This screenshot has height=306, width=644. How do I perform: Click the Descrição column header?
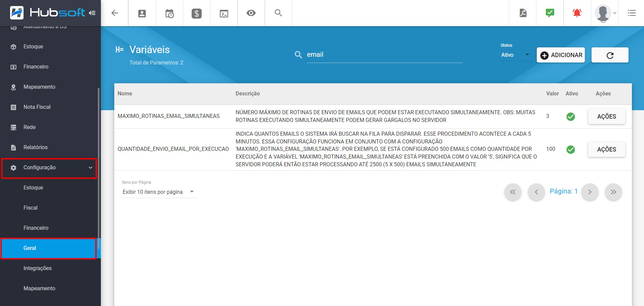(x=248, y=94)
